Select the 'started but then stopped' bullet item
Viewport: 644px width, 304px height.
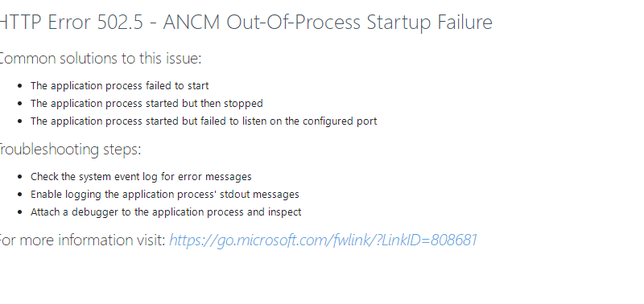(x=147, y=104)
